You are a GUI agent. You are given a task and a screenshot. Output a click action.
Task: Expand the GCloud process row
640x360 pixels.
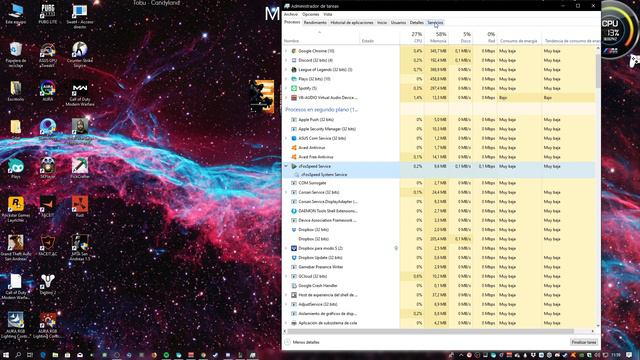(x=286, y=276)
